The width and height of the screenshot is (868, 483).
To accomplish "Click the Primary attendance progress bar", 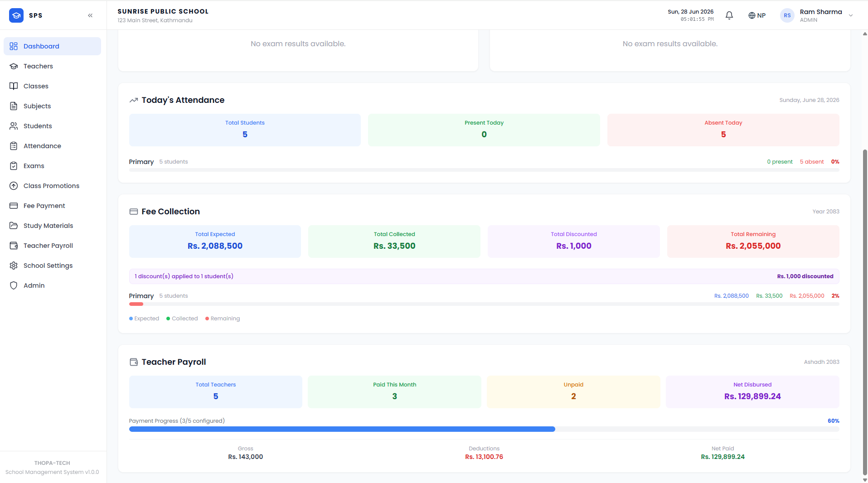I will click(484, 170).
